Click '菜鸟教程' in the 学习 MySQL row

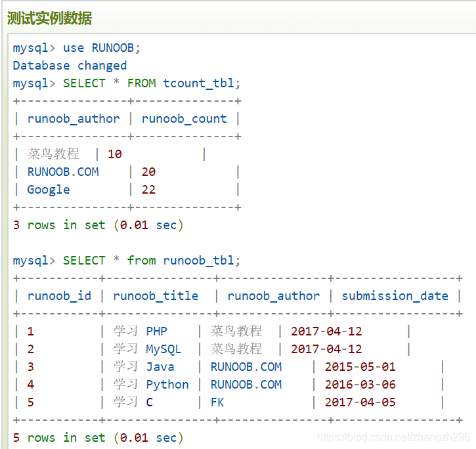(236, 349)
